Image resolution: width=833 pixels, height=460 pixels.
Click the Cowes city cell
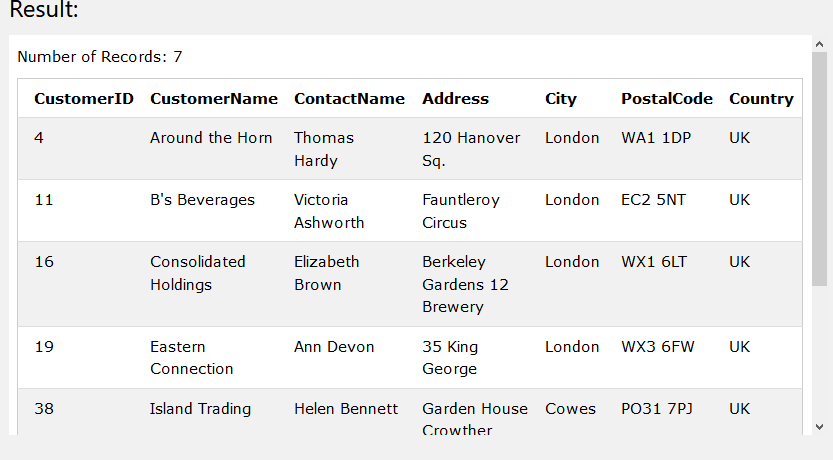(x=570, y=409)
